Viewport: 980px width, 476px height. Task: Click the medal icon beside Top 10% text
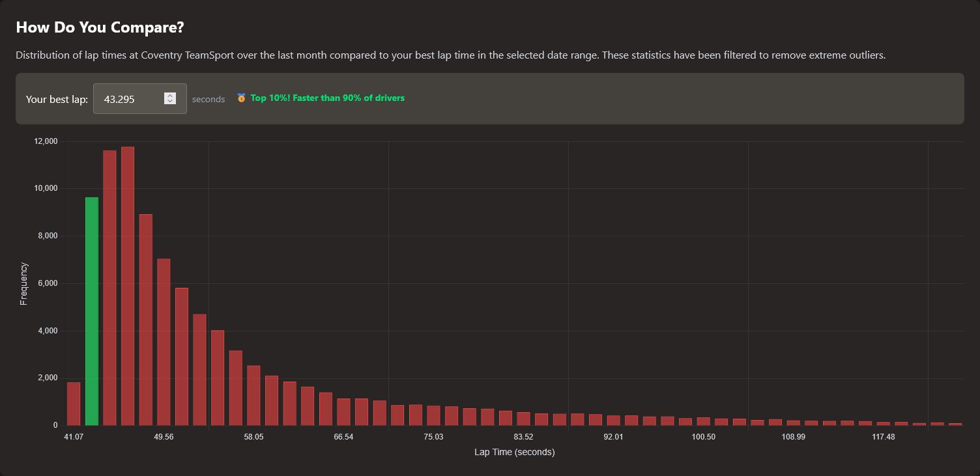tap(241, 98)
